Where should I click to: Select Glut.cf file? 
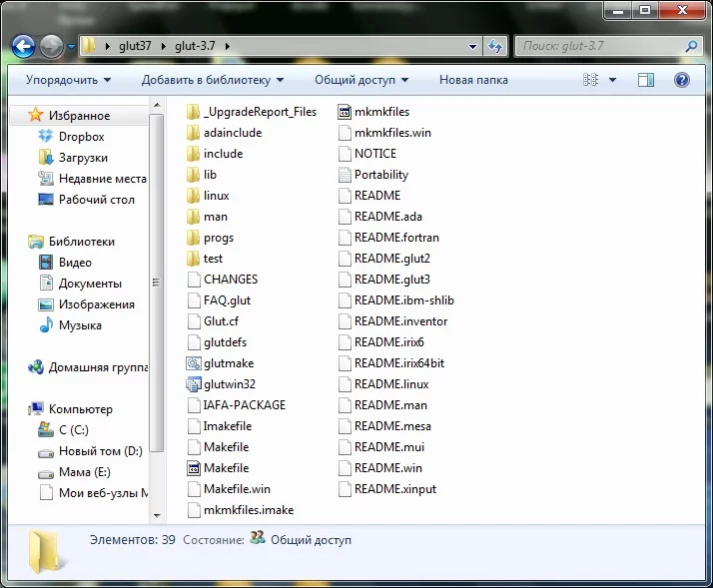pyautogui.click(x=213, y=321)
